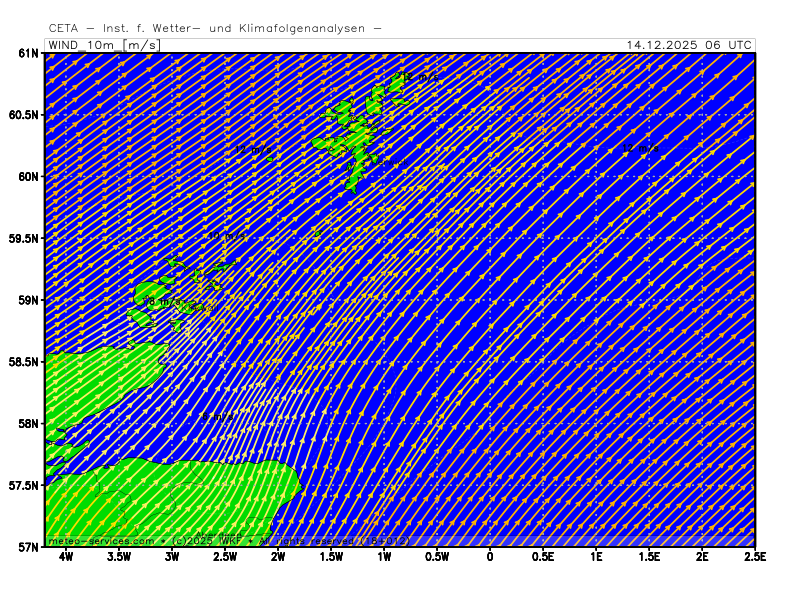This screenshot has height=600, width=800.
Task: Click the Orkney Islands on the map
Action: (x=165, y=295)
